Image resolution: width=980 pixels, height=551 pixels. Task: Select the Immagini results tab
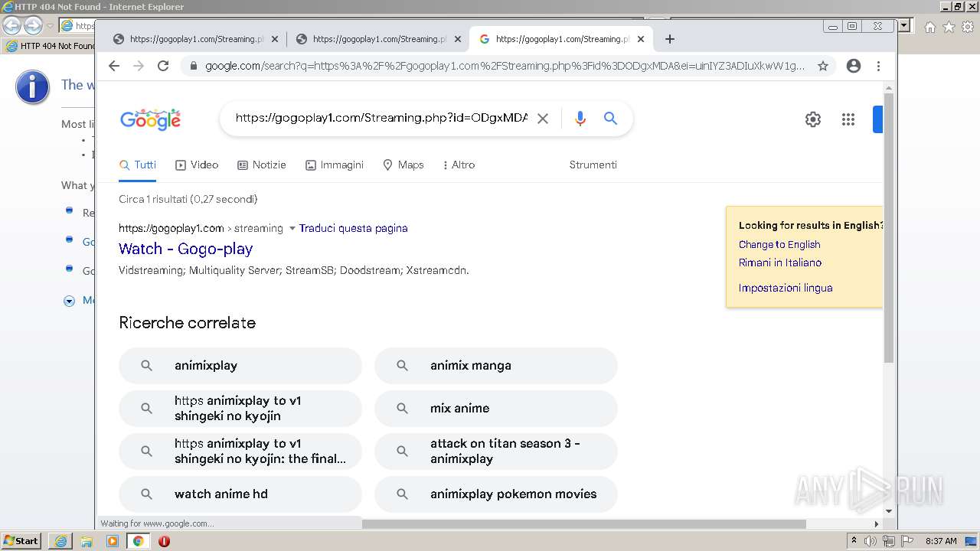[335, 165]
